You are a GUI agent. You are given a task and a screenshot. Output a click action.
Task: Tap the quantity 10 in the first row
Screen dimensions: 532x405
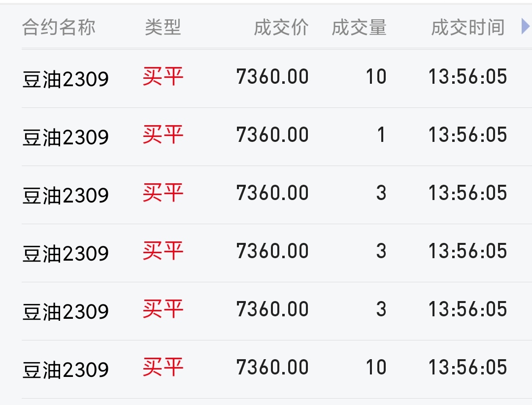(376, 76)
